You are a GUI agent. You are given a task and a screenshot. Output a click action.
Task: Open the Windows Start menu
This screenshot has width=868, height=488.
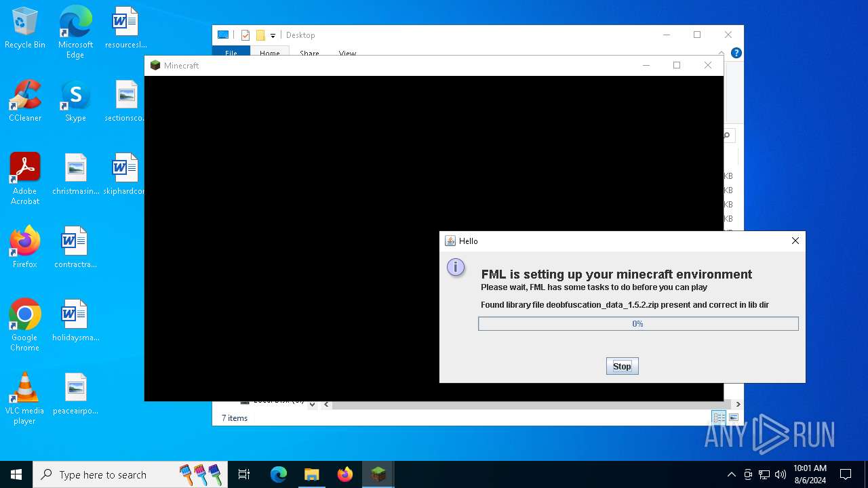tap(16, 474)
